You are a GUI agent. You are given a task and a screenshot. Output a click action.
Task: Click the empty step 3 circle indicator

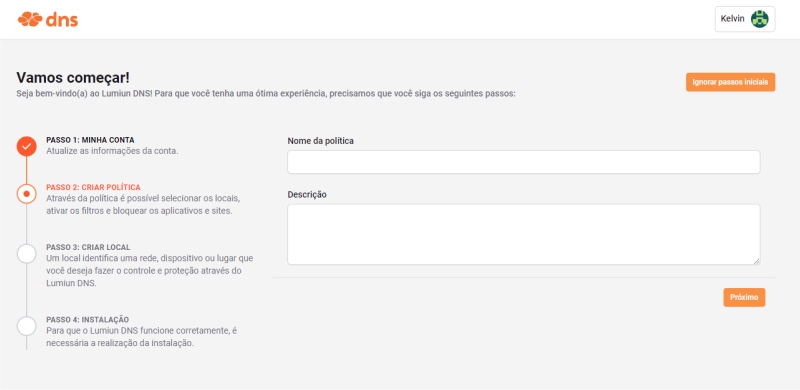27,253
